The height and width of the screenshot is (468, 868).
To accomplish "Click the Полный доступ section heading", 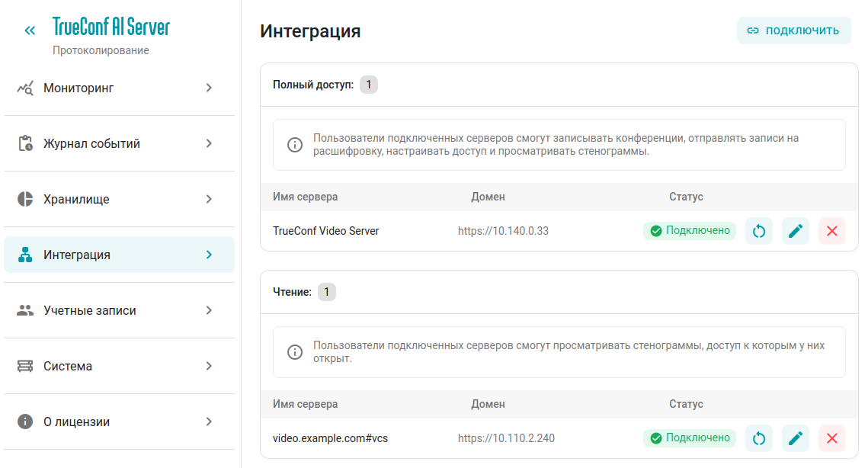I will tap(312, 85).
